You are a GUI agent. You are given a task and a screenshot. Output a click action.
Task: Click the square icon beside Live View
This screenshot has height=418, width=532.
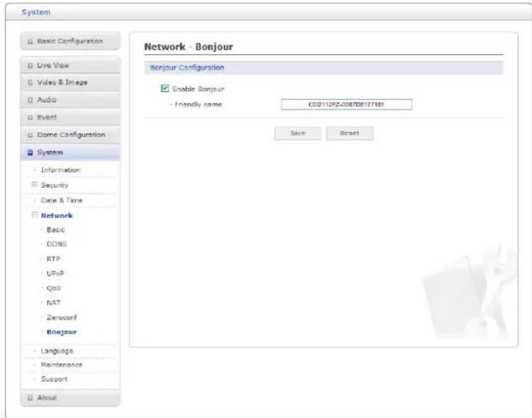click(30, 65)
